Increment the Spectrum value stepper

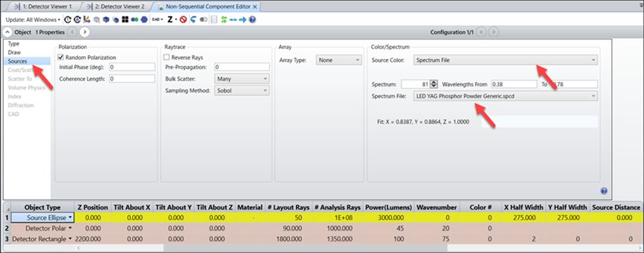(x=434, y=82)
